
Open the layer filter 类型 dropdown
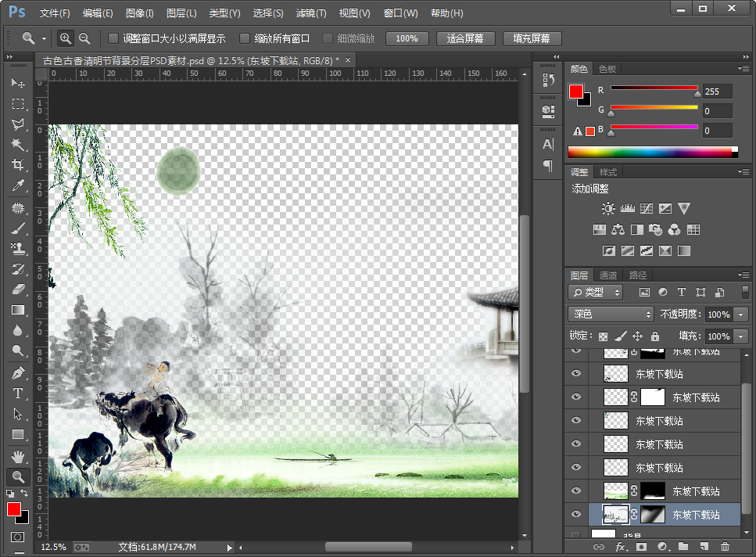click(596, 292)
